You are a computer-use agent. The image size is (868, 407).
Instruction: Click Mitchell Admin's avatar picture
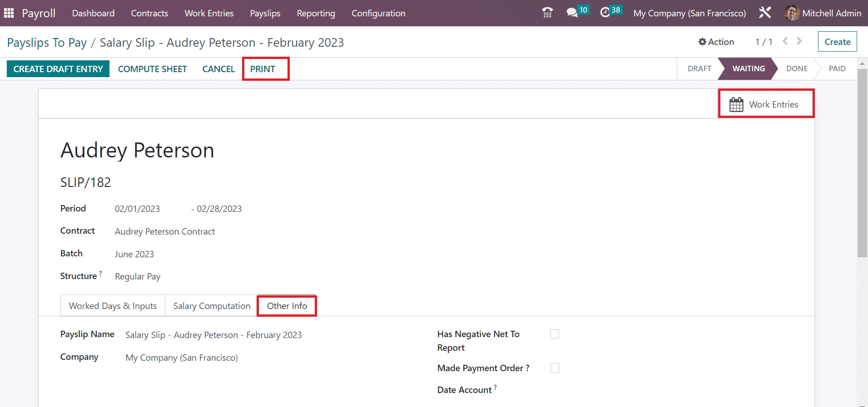(x=792, y=13)
